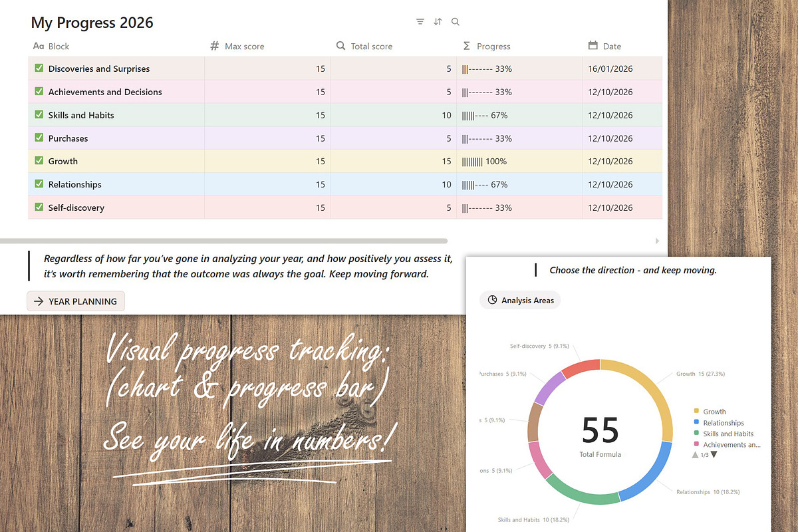
Task: Click the sigma icon in Progress column header
Action: click(467, 46)
